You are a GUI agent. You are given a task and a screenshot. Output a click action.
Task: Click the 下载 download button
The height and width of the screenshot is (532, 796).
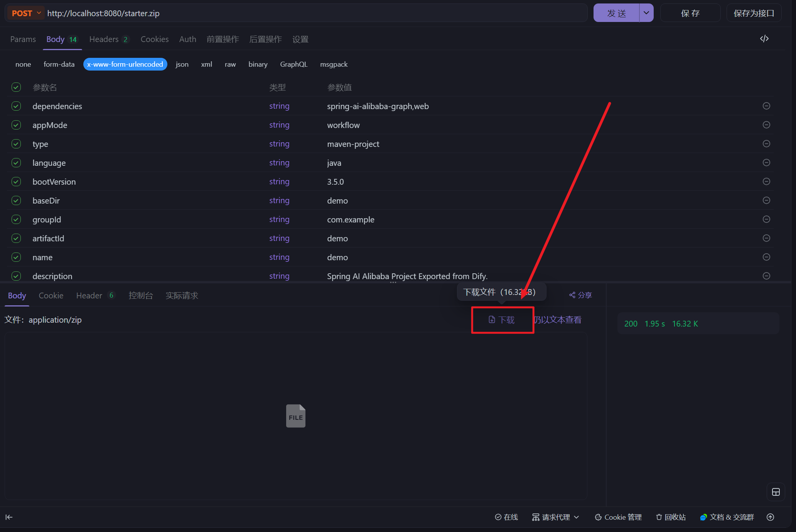pyautogui.click(x=502, y=320)
